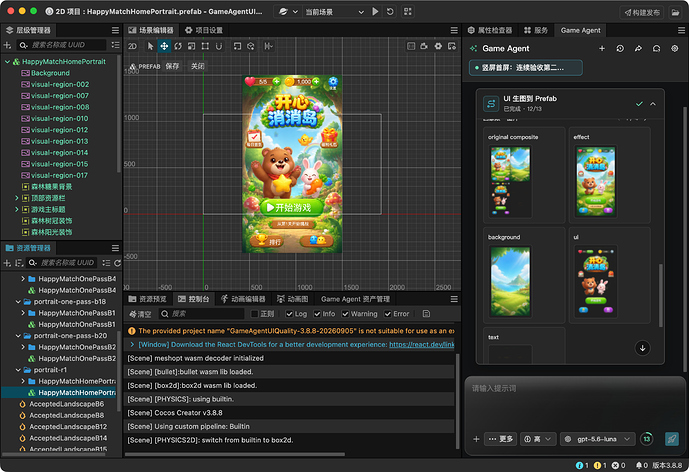
Task: Open the gpt-5.6-luna model dropdown
Action: click(x=598, y=439)
